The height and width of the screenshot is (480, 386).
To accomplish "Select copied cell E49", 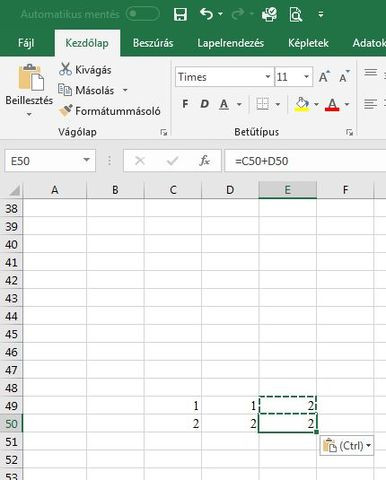I will click(x=287, y=406).
